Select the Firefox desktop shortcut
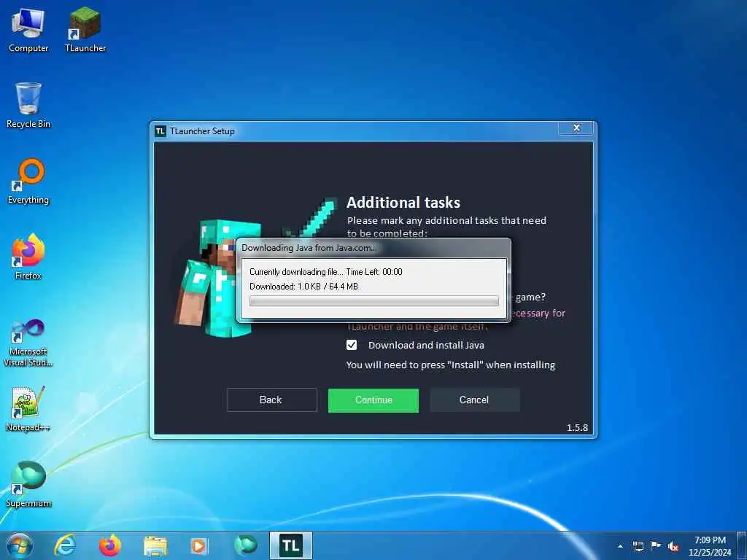 [28, 257]
